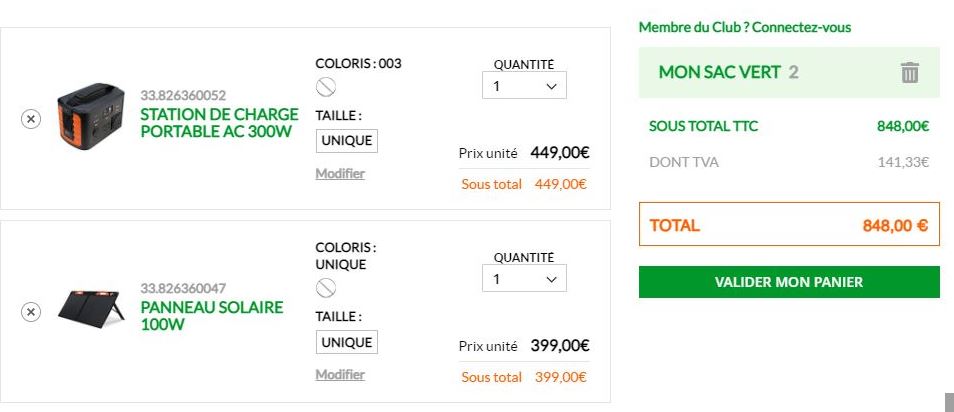Image resolution: width=954 pixels, height=412 pixels.
Task: Select the 003 color swatch
Action: point(325,87)
